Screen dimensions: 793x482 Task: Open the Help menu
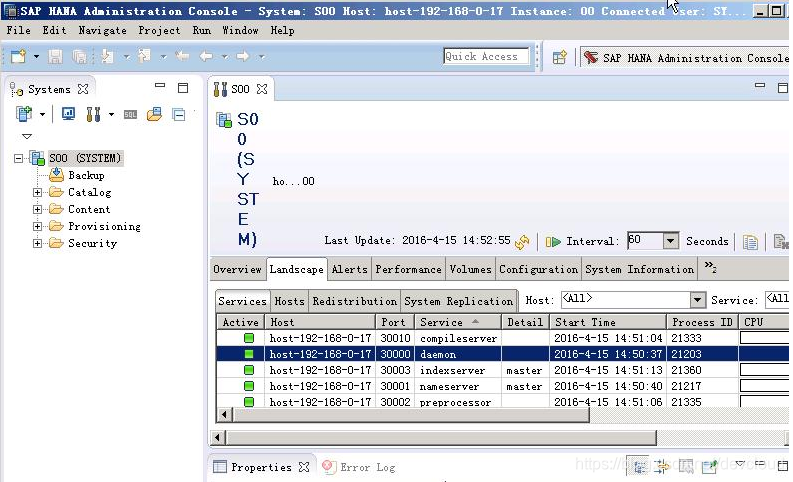282,30
